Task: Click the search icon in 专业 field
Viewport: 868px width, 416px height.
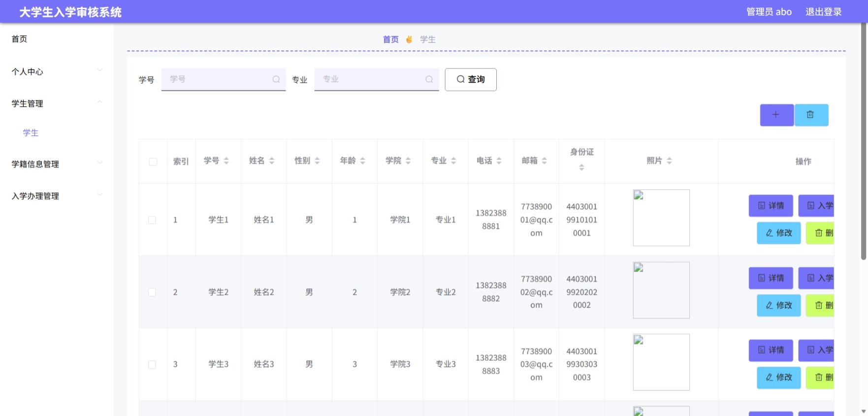Action: [x=429, y=79]
